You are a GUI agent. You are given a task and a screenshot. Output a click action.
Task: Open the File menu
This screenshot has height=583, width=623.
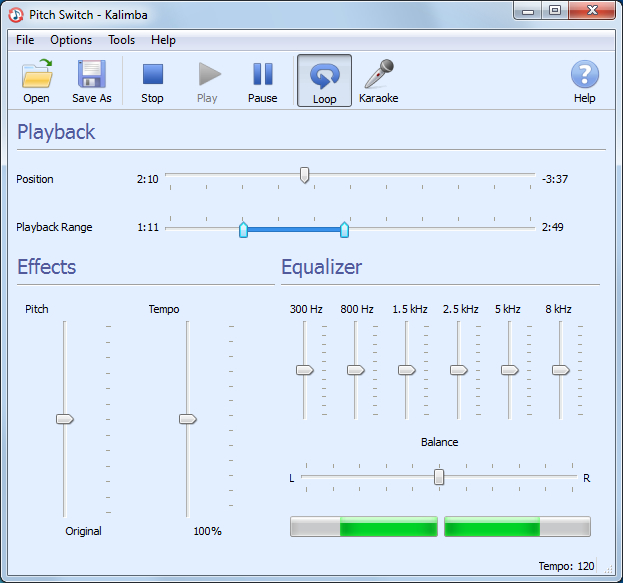click(x=25, y=40)
